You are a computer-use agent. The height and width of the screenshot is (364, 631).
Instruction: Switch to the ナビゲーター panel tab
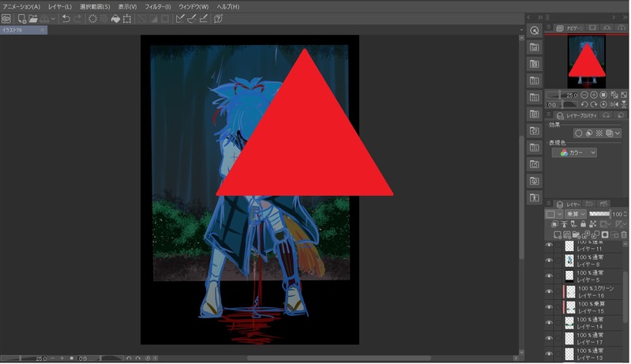click(x=570, y=28)
